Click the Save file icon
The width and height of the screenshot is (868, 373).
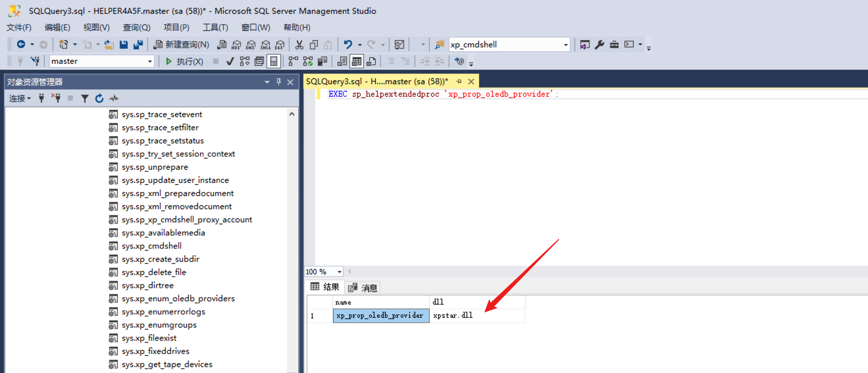[124, 44]
